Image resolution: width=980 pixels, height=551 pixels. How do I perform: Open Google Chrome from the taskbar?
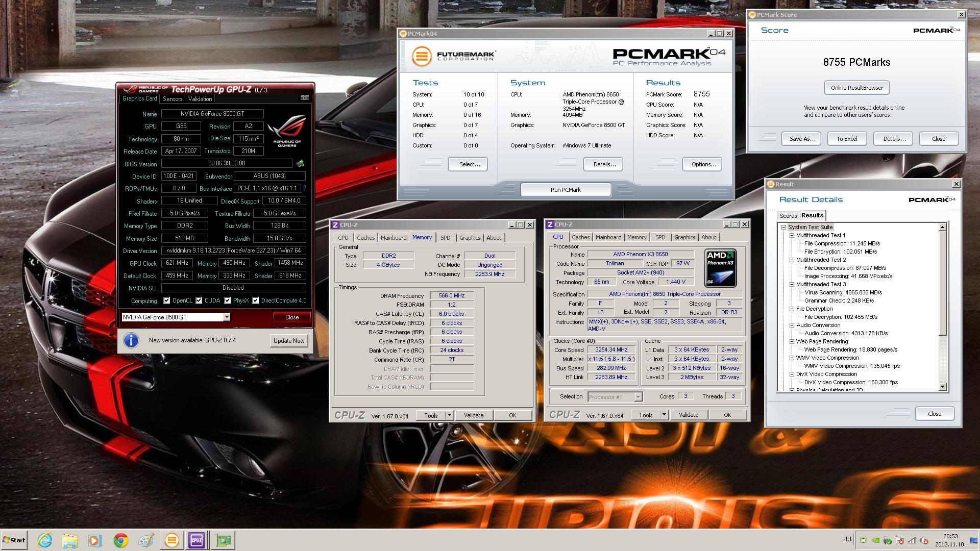[121, 540]
